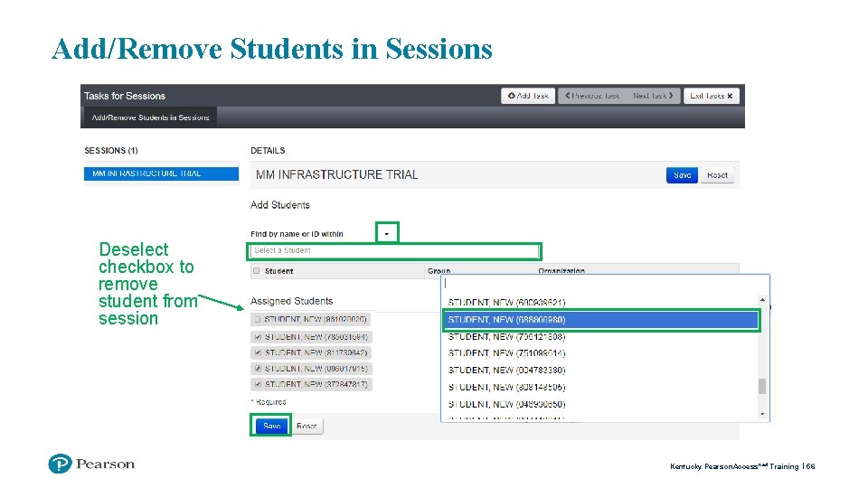Choose STUDENT, NEW (004783380) from list
The height and width of the screenshot is (488, 868).
point(600,370)
